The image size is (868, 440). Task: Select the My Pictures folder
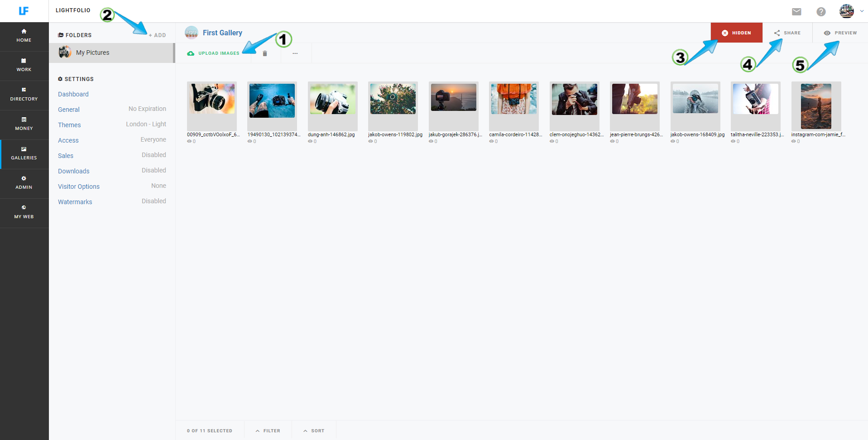(x=111, y=53)
